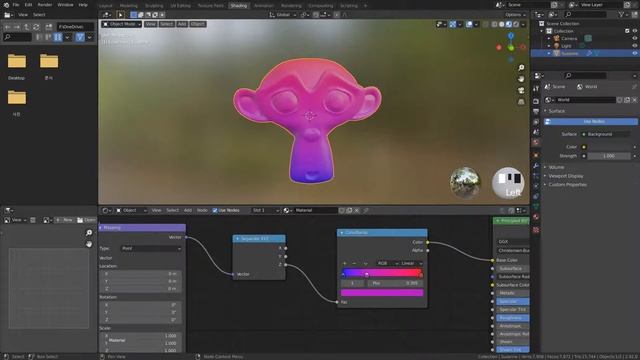Hide the Light with its eye icon
This screenshot has height=360, width=640.
coord(635,46)
